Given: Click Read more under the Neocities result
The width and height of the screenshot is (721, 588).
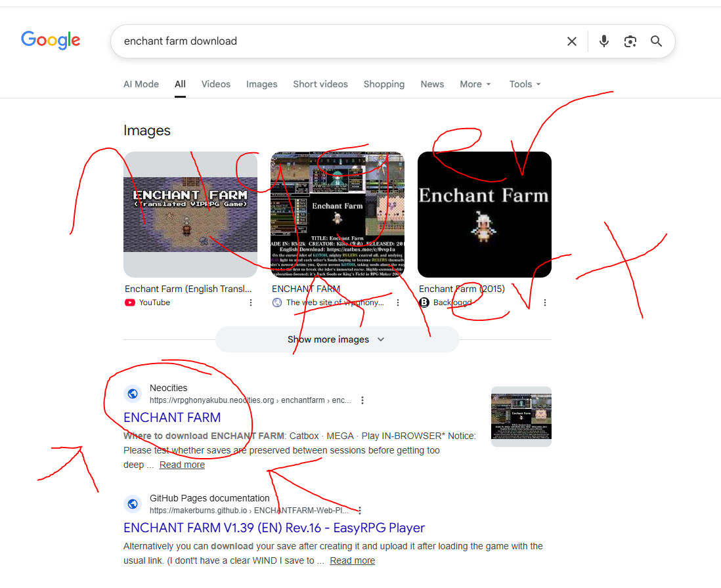Looking at the screenshot, I should pyautogui.click(x=182, y=465).
